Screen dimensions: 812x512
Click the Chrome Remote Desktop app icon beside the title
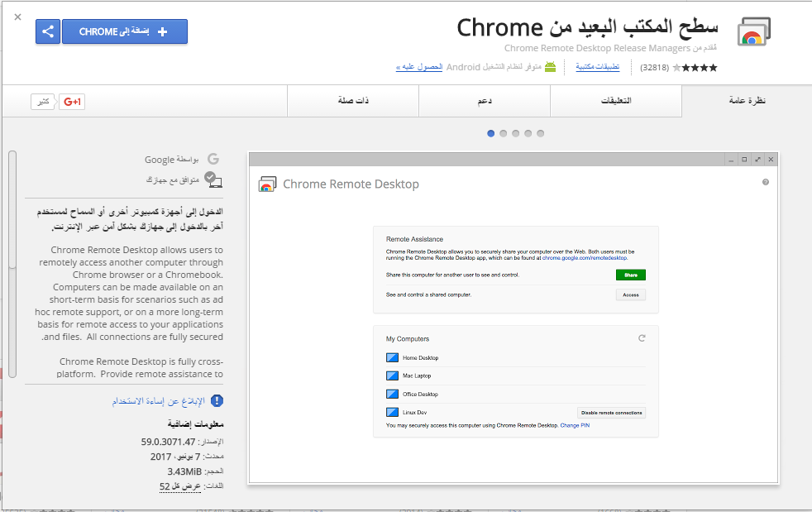click(x=754, y=31)
